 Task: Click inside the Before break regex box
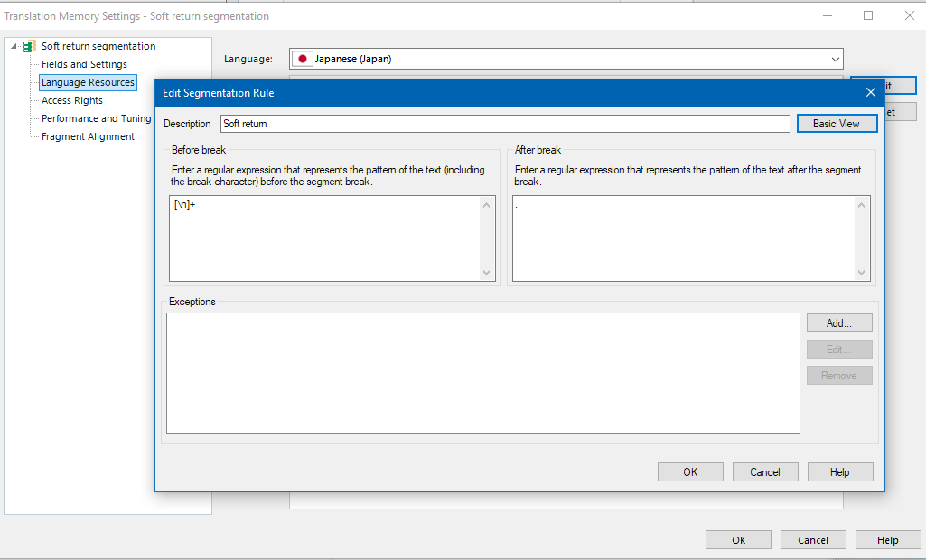click(x=325, y=238)
